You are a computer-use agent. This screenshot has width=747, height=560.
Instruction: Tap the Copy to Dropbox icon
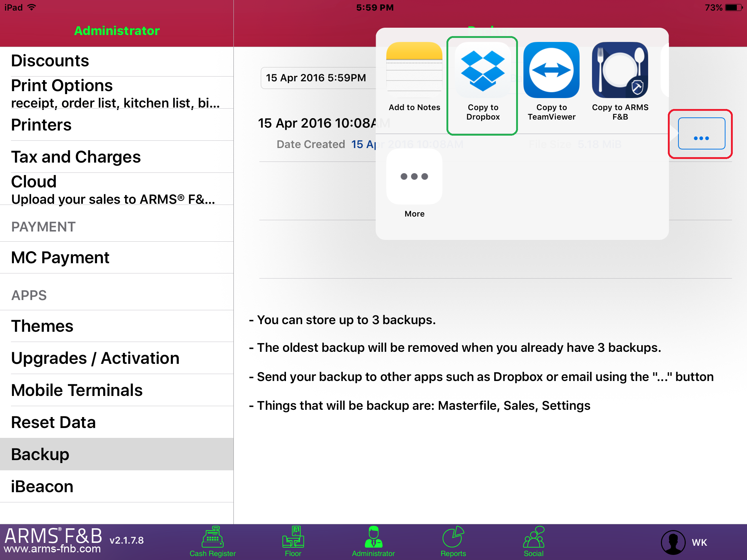point(483,70)
